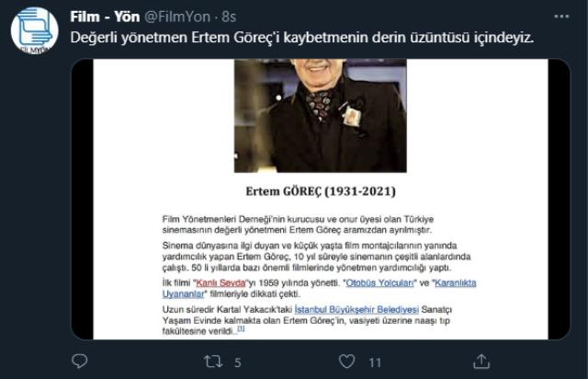
Task: Follow the Otobüs Yolcuları hyperlink
Action: pos(379,282)
